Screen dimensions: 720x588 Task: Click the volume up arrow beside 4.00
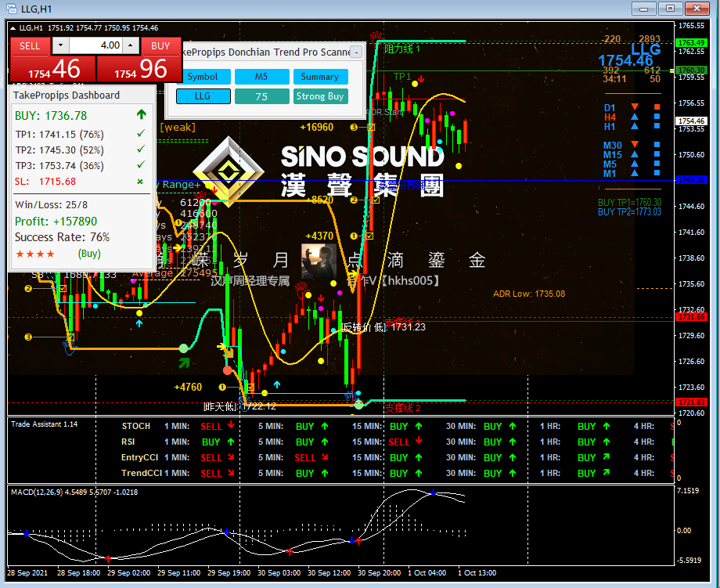131,45
